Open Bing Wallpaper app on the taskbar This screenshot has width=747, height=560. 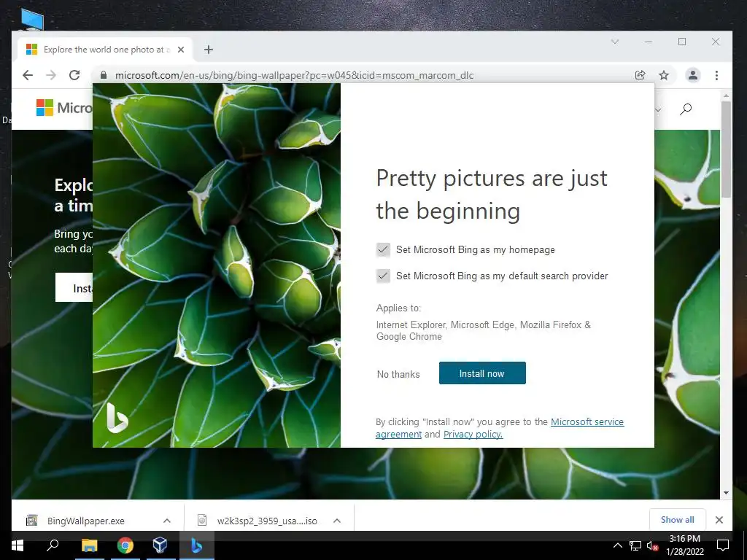point(197,545)
